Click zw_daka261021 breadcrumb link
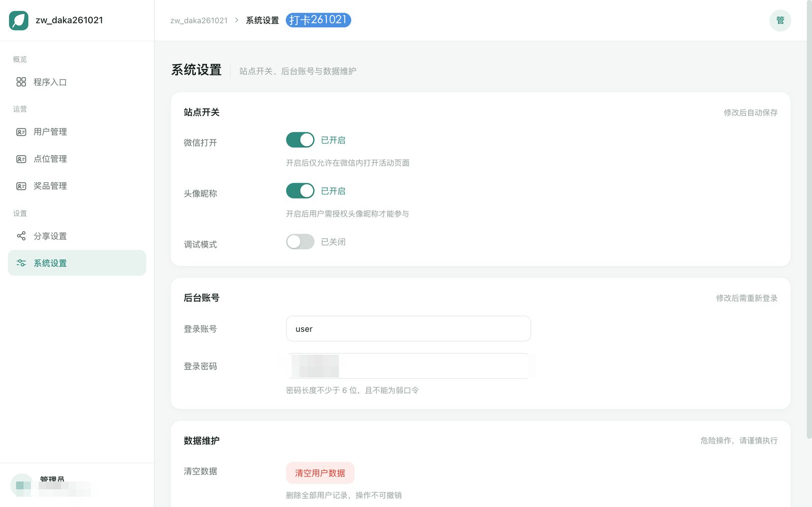Viewport: 812px width, 507px height. click(199, 20)
